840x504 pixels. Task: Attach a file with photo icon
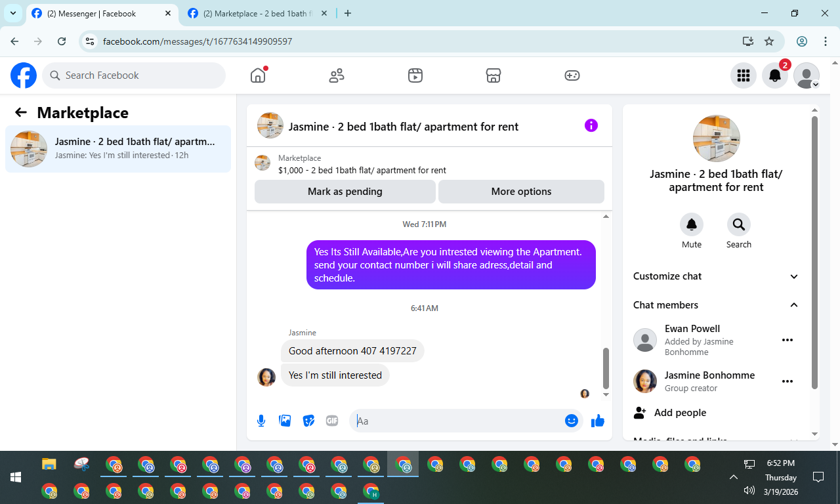pos(285,421)
